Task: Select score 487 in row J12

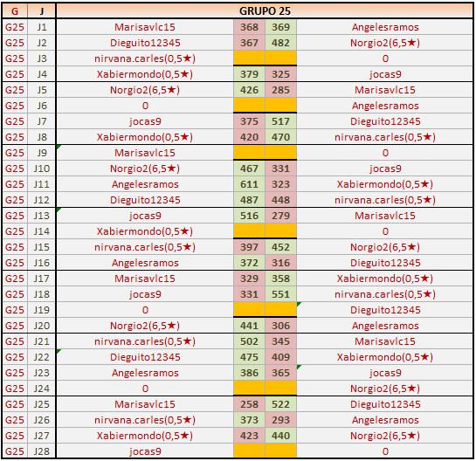Action: click(249, 200)
